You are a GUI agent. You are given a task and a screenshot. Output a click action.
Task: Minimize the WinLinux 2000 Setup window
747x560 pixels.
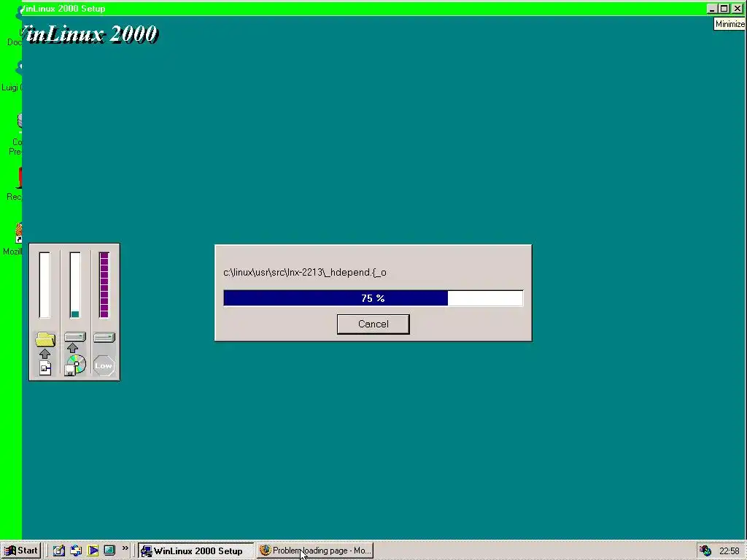[712, 9]
